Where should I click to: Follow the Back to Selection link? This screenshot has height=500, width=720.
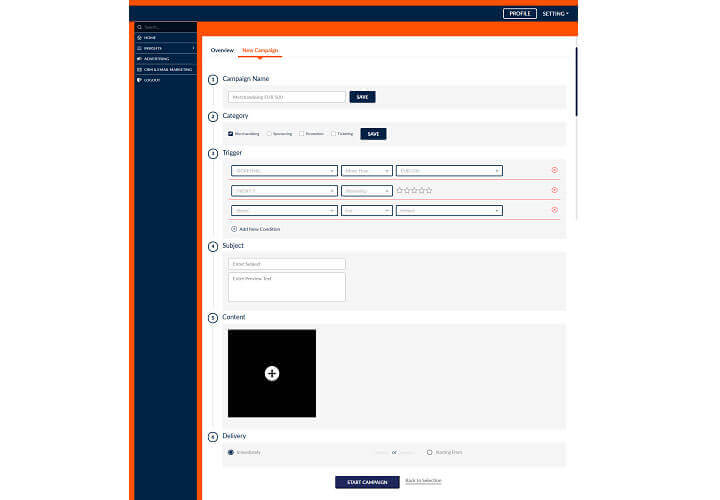423,481
